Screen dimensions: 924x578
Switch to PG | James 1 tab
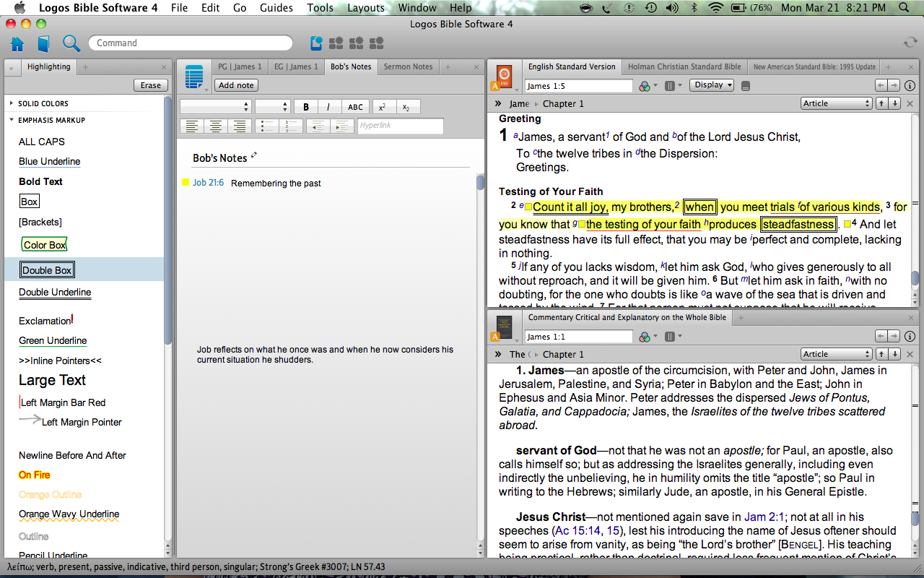pyautogui.click(x=240, y=66)
